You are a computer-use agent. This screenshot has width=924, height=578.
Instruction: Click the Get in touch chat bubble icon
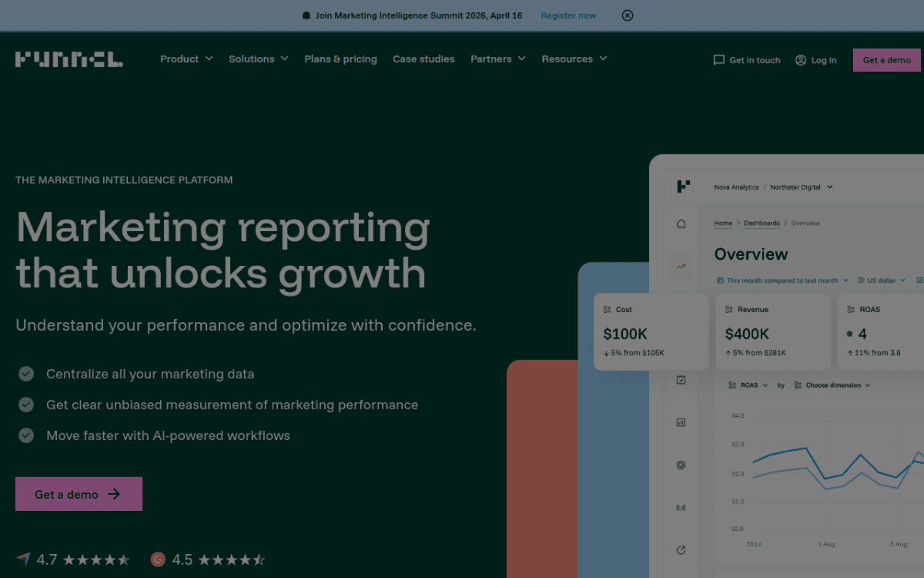[x=718, y=59]
